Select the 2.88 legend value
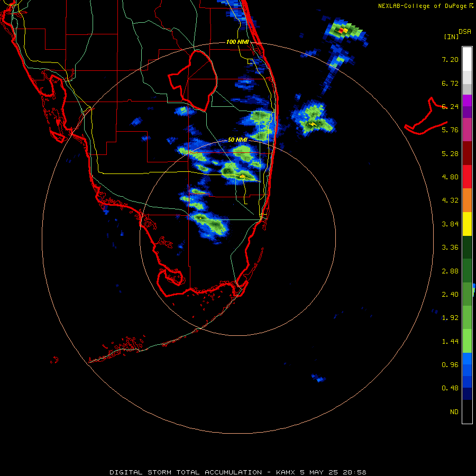Viewport: 476px width, 476px height. tap(450, 271)
